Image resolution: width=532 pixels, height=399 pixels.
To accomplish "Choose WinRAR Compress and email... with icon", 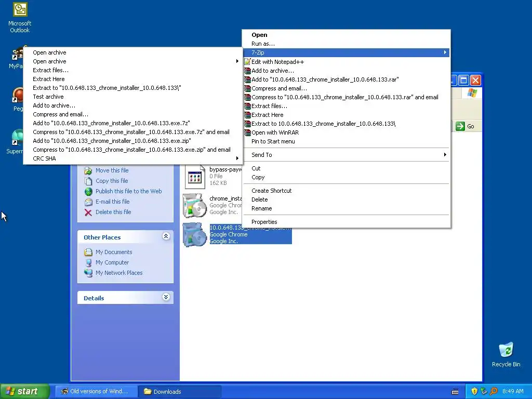I will click(347, 88).
